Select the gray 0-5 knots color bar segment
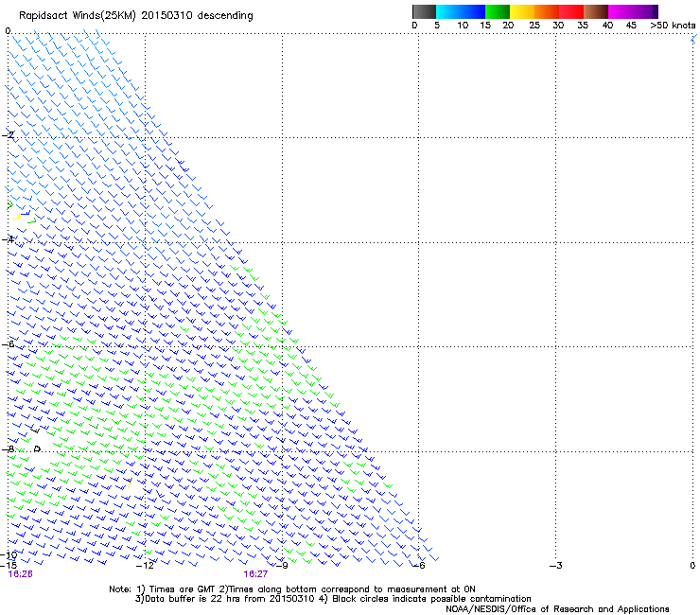This screenshot has height=615, width=700. 424,11
